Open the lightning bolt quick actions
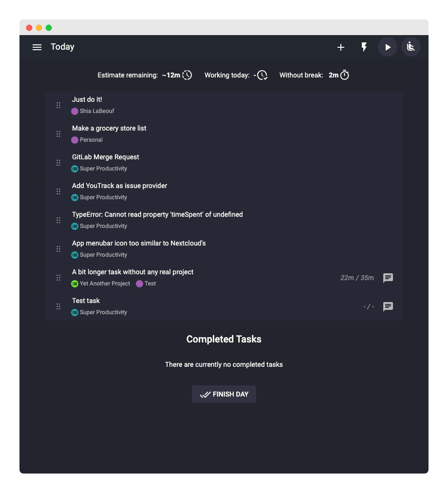 click(364, 47)
